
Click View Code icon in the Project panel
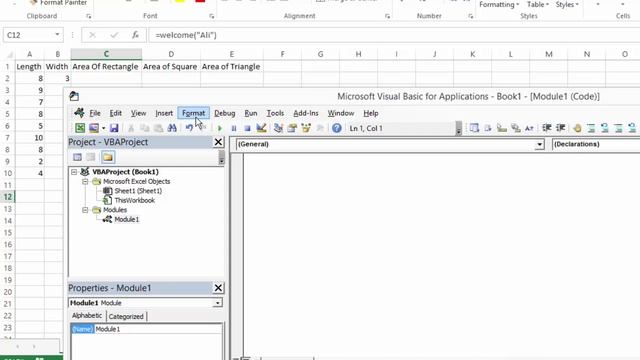click(77, 157)
